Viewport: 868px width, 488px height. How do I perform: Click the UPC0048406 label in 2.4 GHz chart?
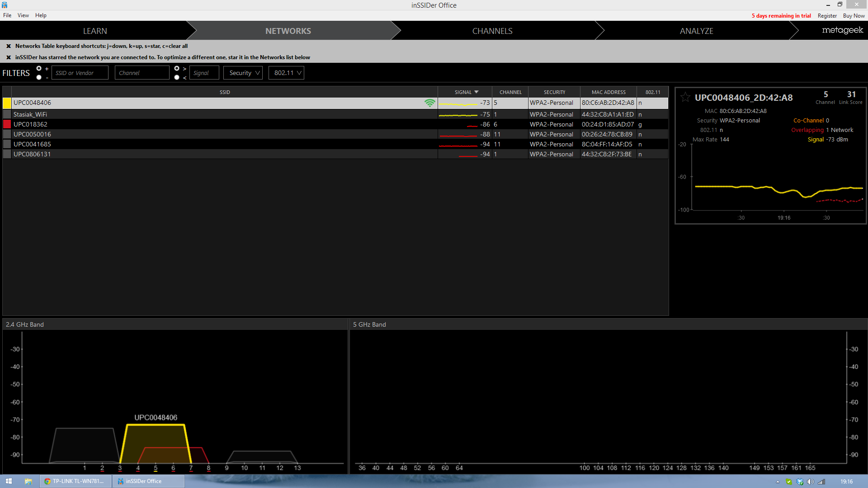(156, 418)
